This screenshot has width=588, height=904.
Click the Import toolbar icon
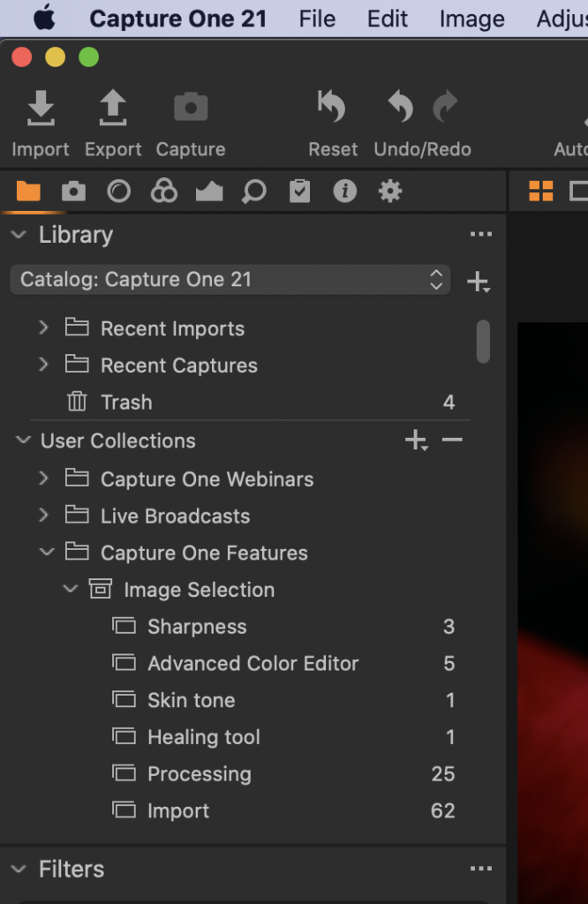click(41, 108)
